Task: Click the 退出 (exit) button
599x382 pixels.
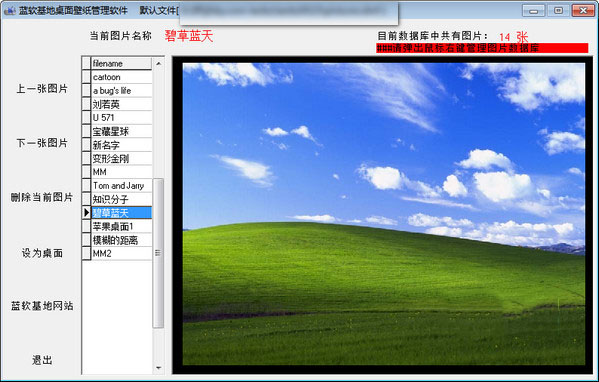Action: click(x=42, y=360)
